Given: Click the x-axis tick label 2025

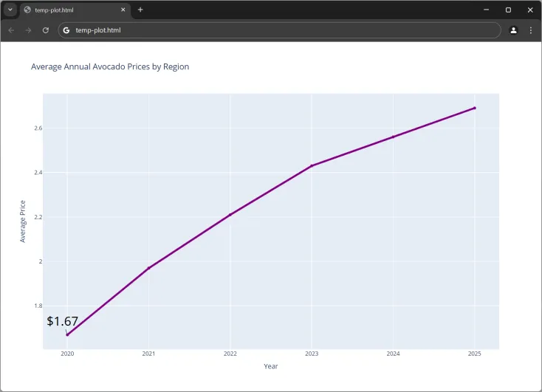Looking at the screenshot, I should [x=475, y=354].
